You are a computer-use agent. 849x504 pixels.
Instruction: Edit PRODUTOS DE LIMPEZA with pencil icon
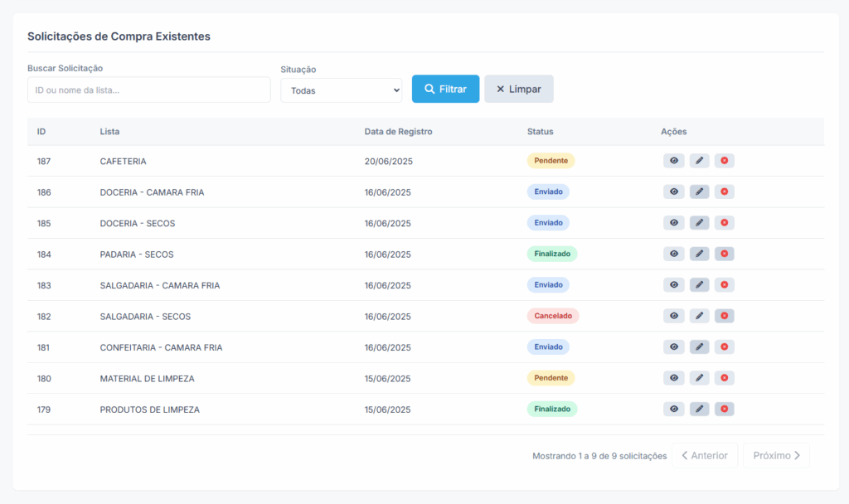click(699, 409)
